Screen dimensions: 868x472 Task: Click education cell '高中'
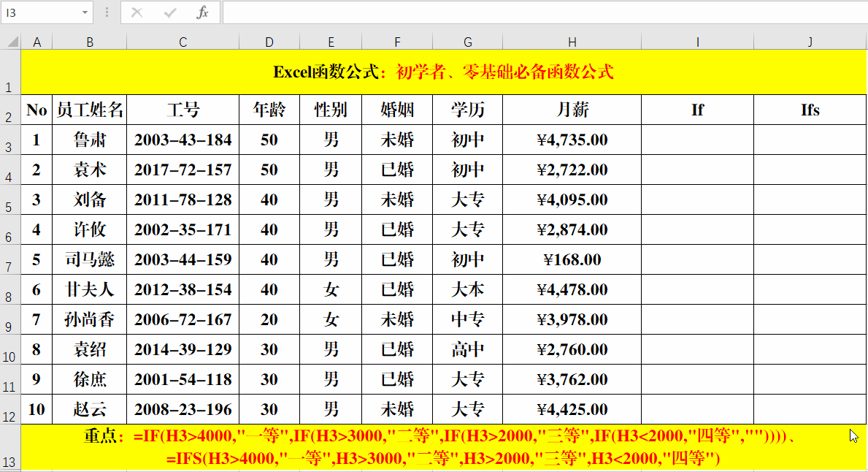(x=468, y=349)
